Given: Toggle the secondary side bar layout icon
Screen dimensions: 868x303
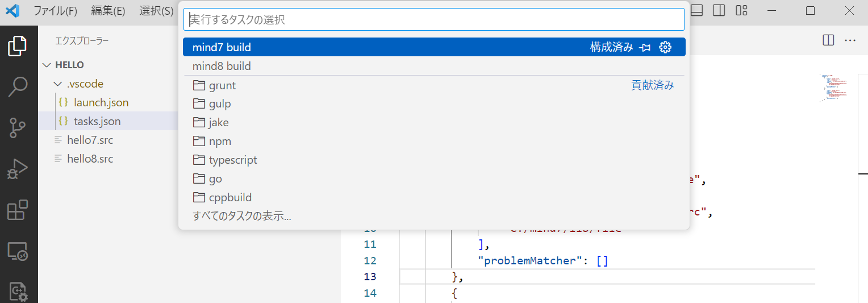Looking at the screenshot, I should [x=719, y=10].
